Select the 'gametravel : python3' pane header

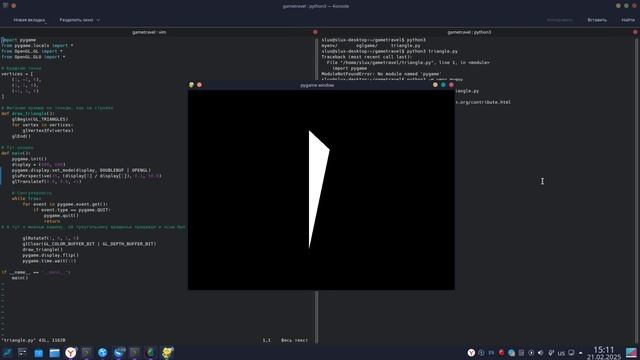tap(469, 32)
